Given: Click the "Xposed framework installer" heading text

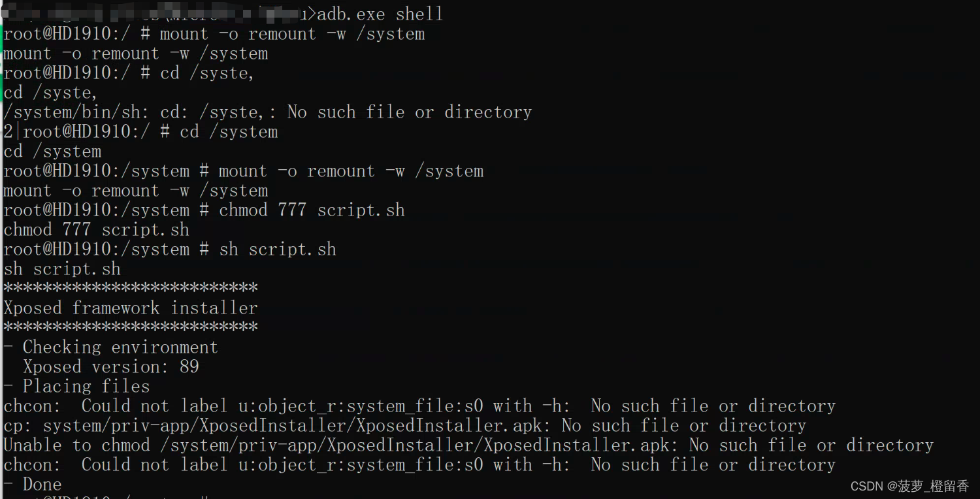Looking at the screenshot, I should click(x=131, y=308).
